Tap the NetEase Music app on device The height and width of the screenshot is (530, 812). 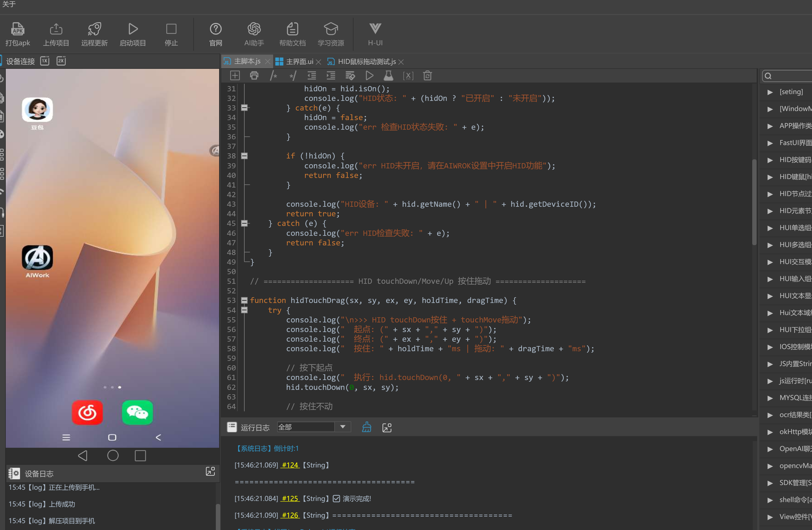pos(87,412)
